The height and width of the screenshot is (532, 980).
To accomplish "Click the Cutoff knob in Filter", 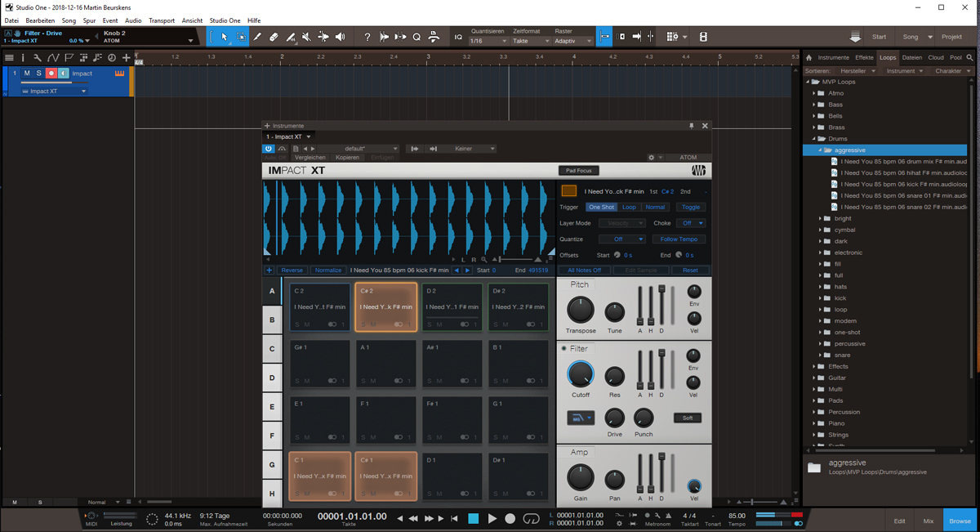I will tap(580, 375).
